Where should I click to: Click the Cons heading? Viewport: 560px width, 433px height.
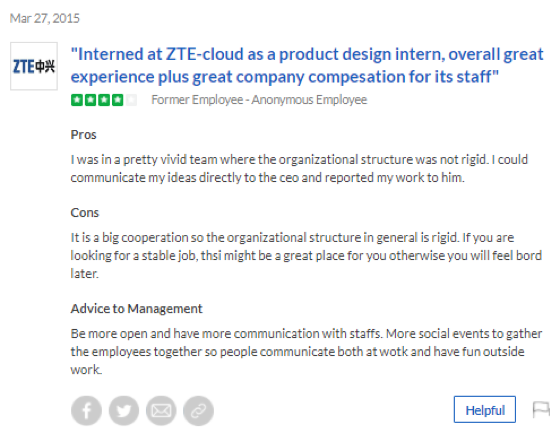click(85, 213)
